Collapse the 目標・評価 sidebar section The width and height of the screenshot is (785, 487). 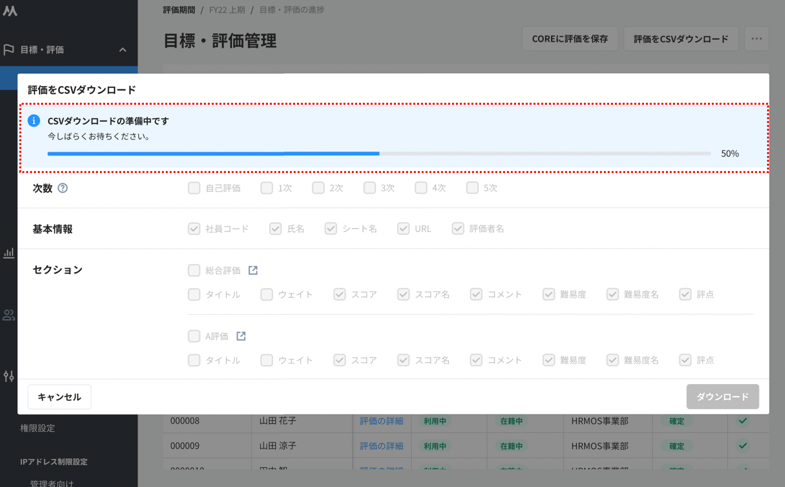click(x=122, y=50)
